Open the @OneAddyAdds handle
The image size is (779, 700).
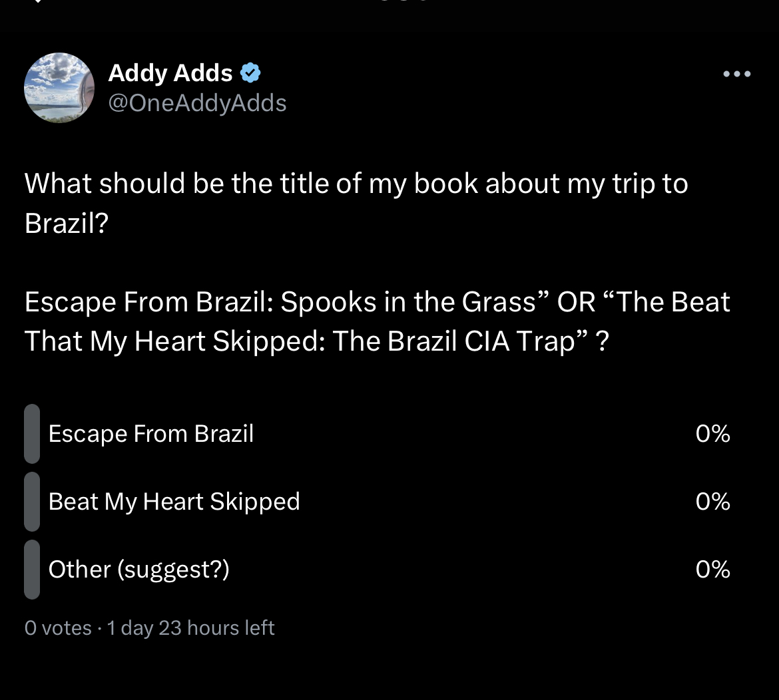point(197,103)
